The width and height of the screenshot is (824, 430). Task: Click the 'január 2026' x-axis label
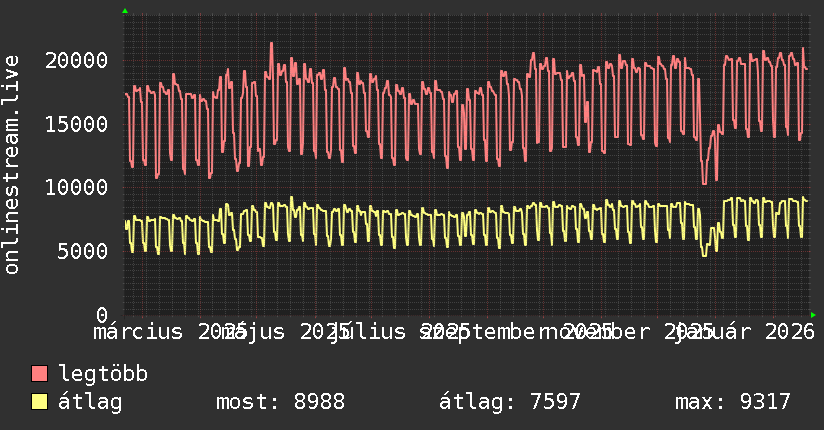[746, 332]
